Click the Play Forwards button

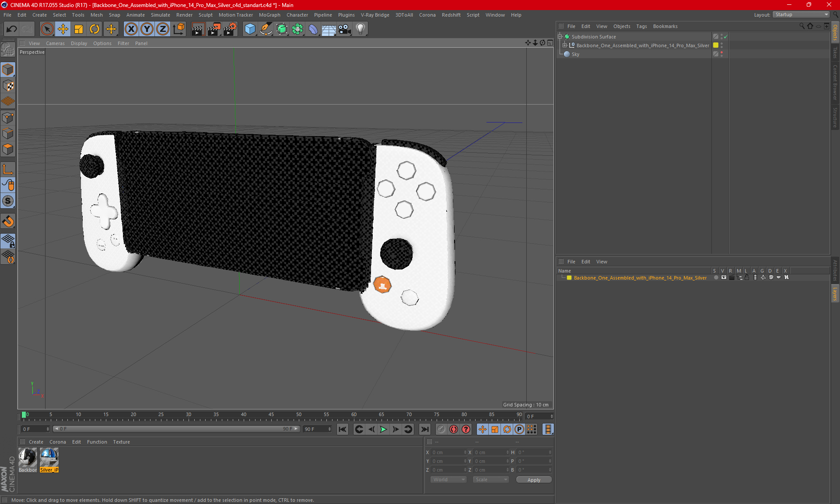click(x=383, y=429)
